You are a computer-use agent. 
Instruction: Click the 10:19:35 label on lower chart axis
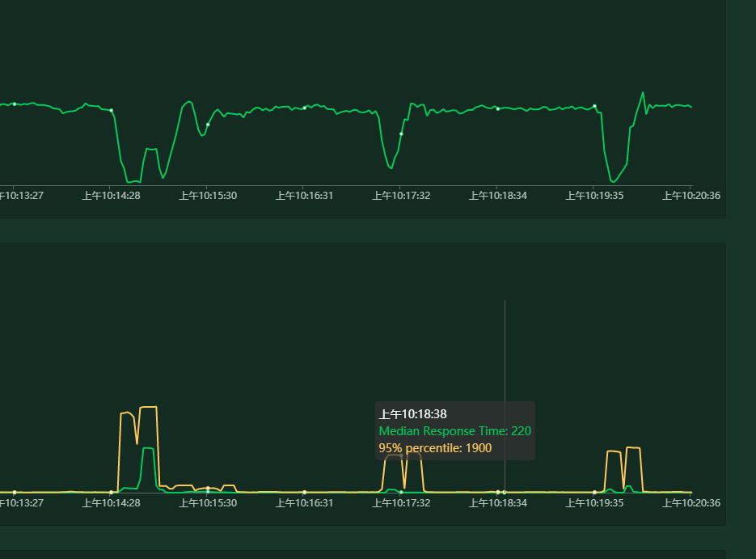(x=594, y=503)
